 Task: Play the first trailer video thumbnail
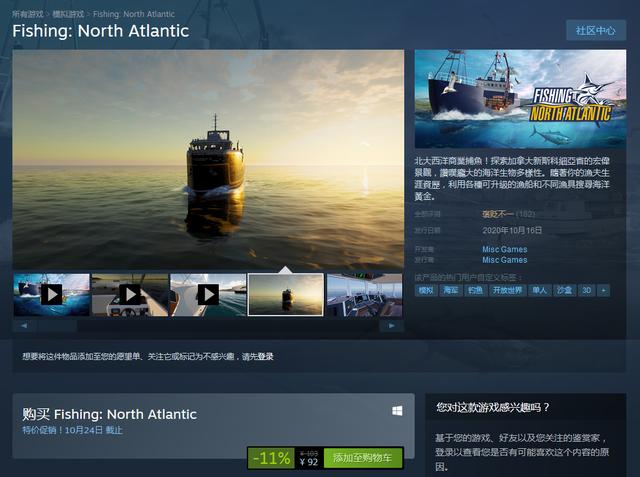(x=52, y=295)
